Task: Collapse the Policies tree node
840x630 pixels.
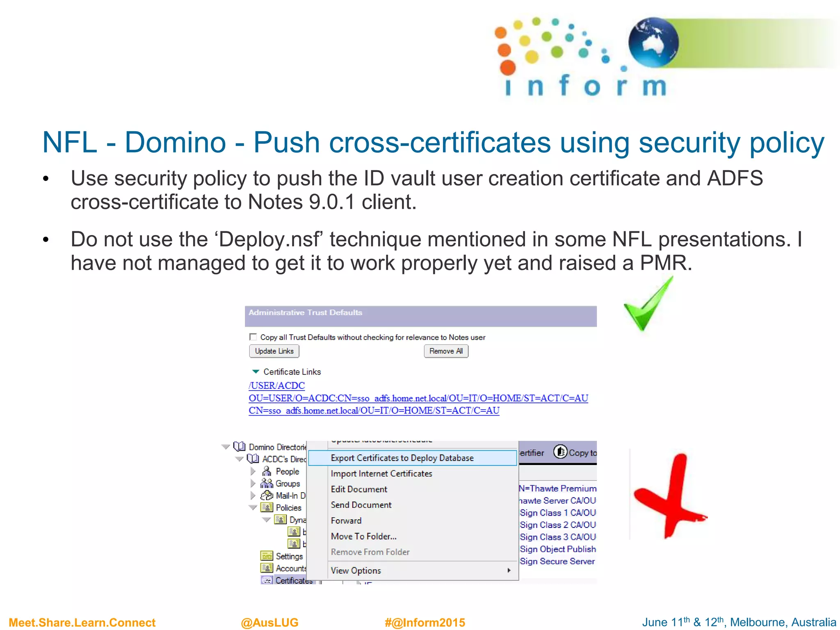Action: tap(253, 508)
